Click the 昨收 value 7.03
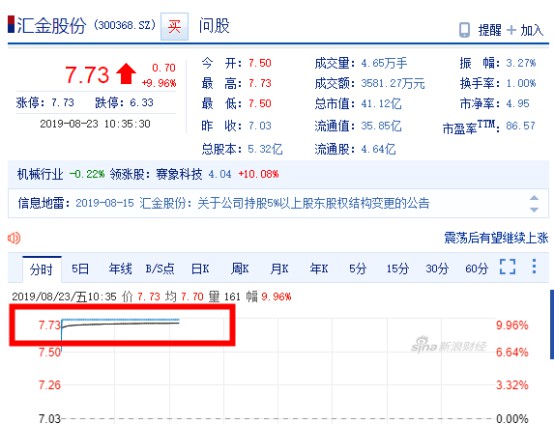The height and width of the screenshot is (425, 554). coord(260,126)
